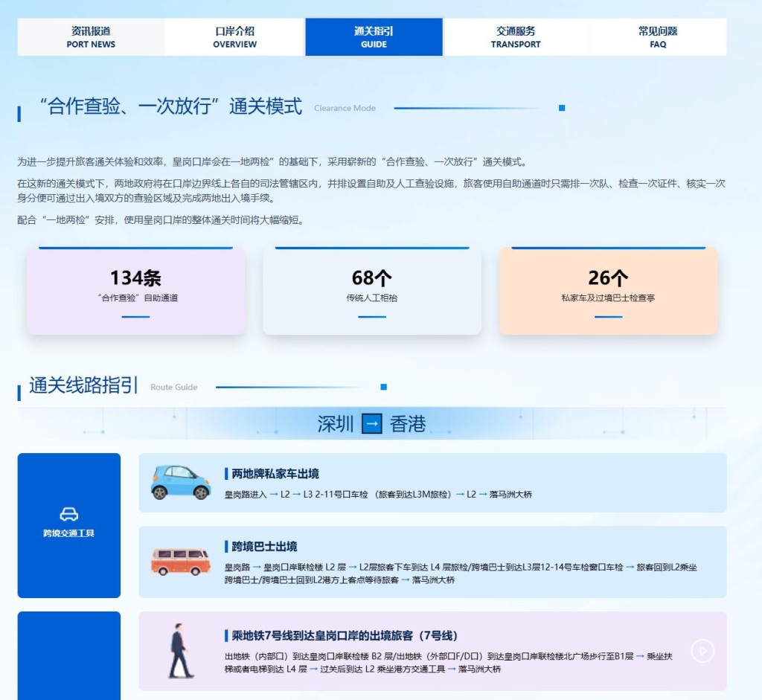
Task: Click the 26个 私家车及过境巴士检查亭 card
Action: tap(609, 291)
